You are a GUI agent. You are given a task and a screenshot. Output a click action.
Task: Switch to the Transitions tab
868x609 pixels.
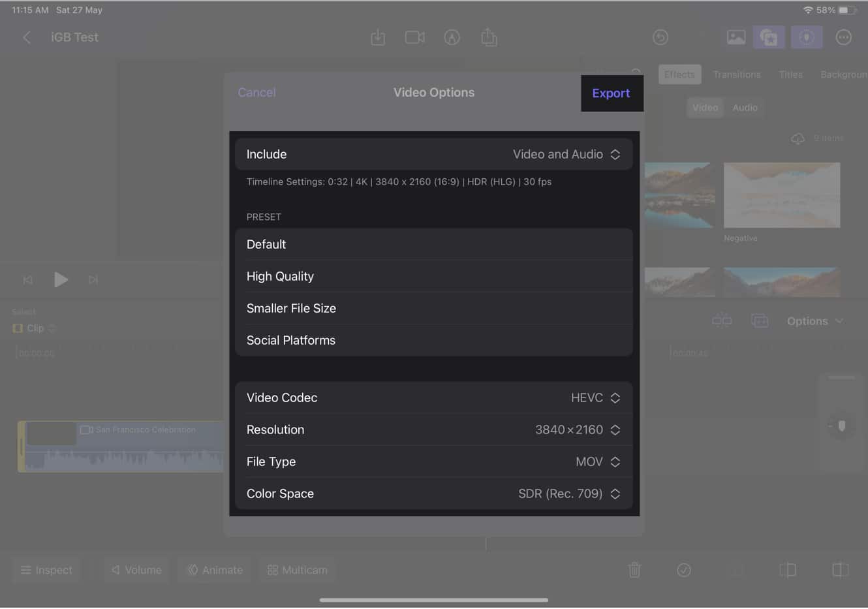[737, 74]
